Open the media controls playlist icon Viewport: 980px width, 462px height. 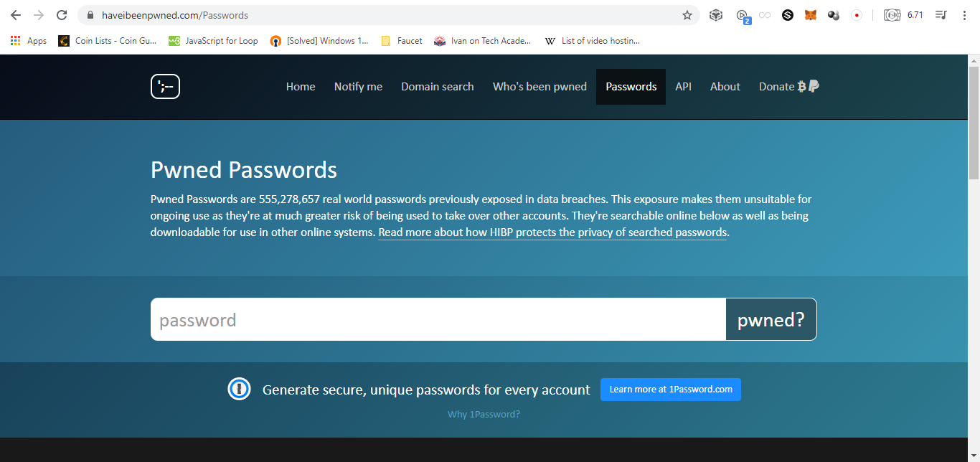coord(941,15)
